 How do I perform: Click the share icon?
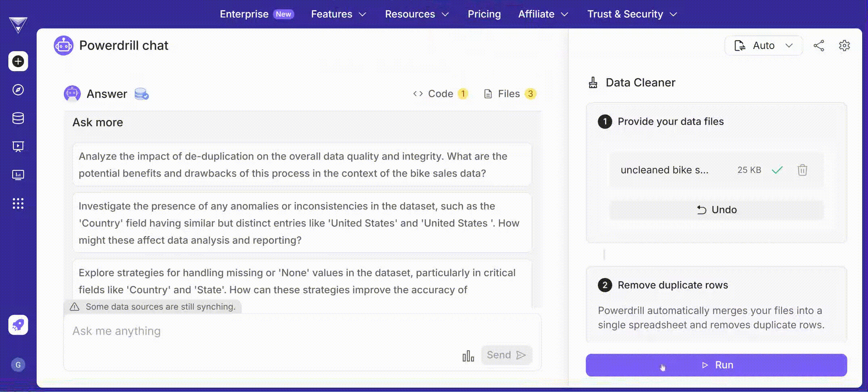tap(819, 46)
